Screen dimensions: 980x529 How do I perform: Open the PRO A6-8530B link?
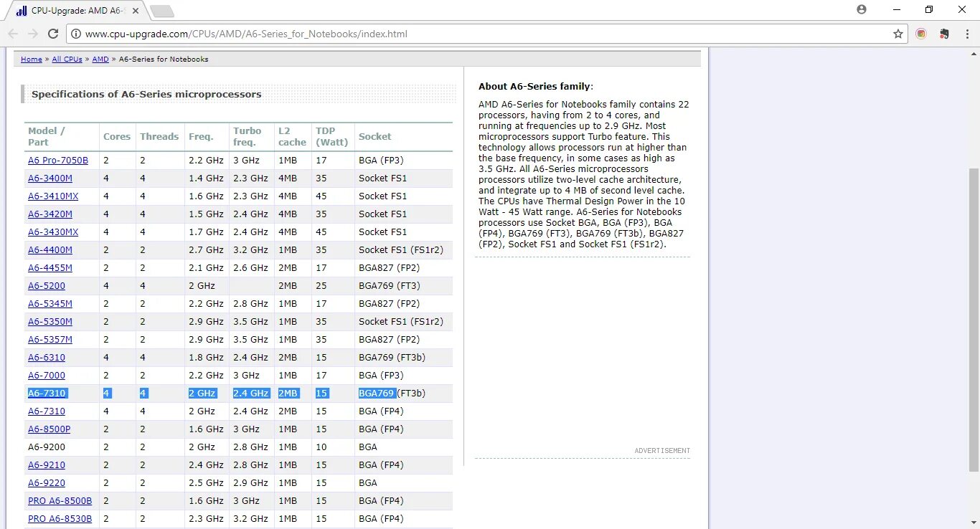60,518
